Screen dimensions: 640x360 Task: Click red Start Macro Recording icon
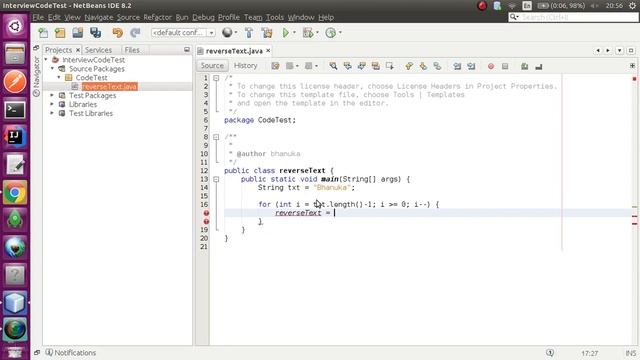tap(491, 66)
